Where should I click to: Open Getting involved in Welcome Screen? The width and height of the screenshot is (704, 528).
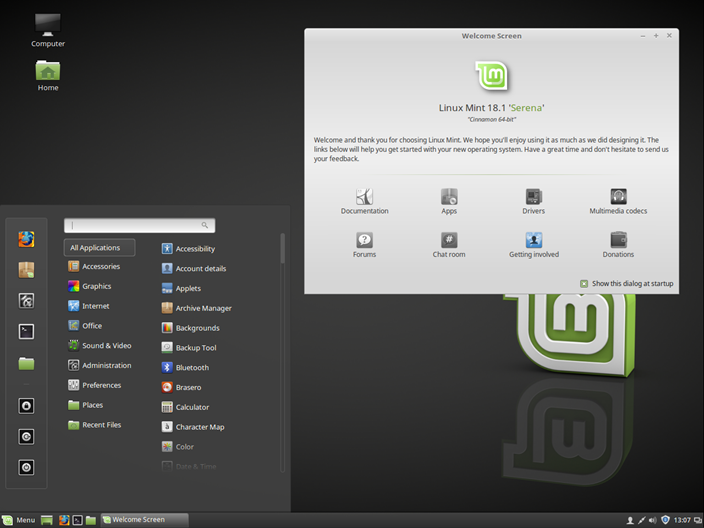point(534,245)
